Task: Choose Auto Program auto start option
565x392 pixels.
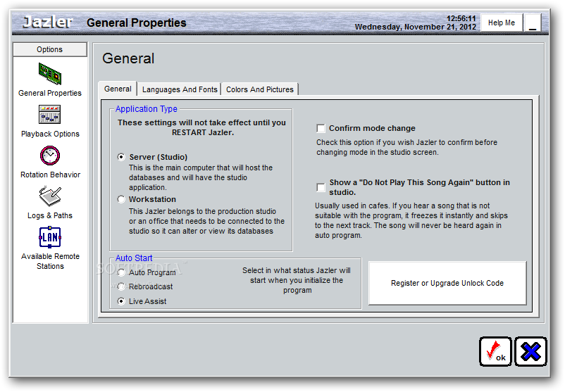Action: (x=121, y=272)
